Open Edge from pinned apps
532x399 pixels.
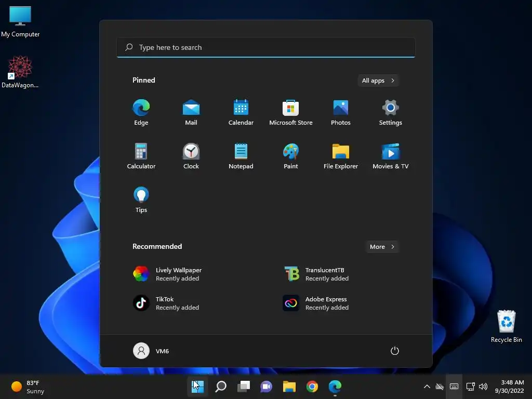click(141, 112)
